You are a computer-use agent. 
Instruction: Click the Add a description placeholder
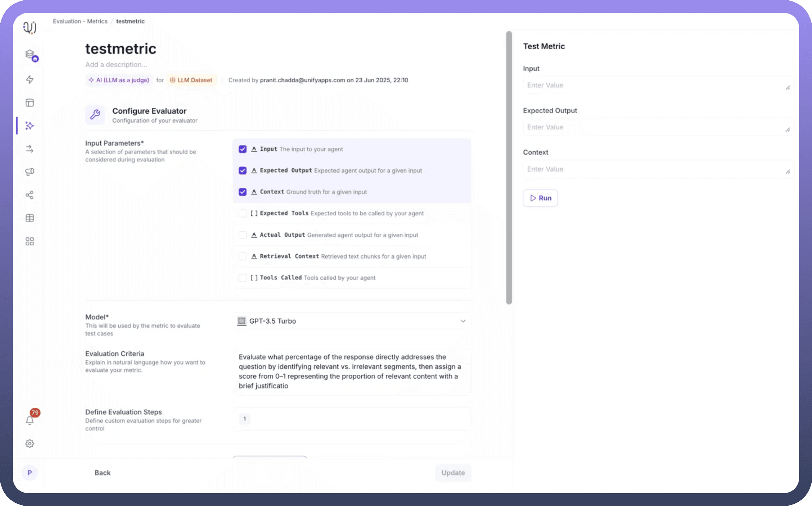[x=116, y=65]
